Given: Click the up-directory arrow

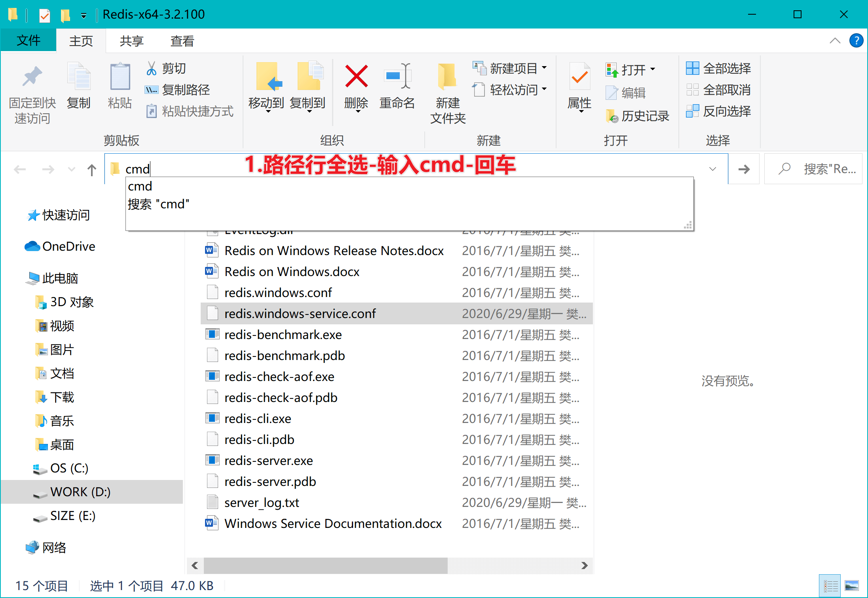Looking at the screenshot, I should [92, 169].
